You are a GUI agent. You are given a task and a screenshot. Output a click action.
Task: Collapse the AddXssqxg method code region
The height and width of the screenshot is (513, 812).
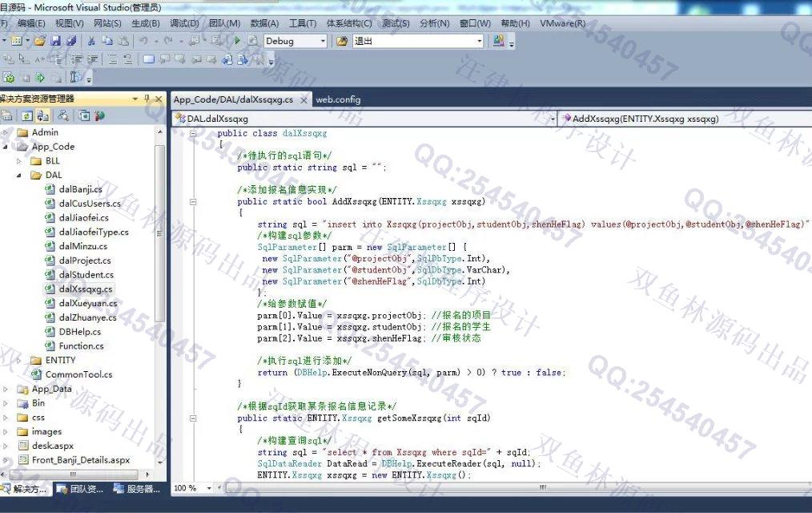[193, 201]
